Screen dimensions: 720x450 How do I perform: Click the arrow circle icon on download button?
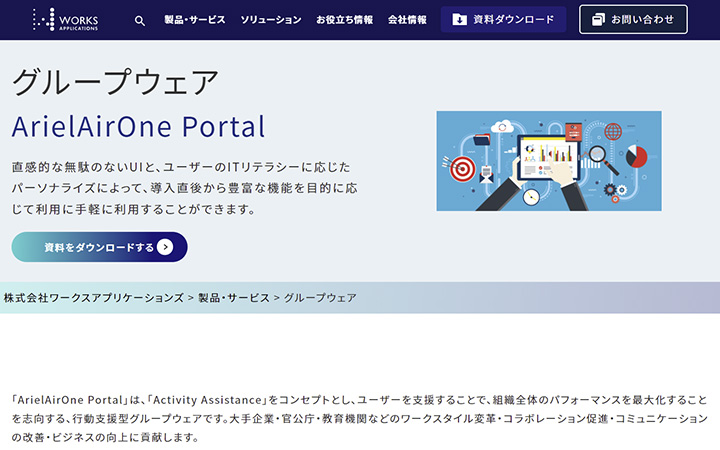click(x=165, y=247)
